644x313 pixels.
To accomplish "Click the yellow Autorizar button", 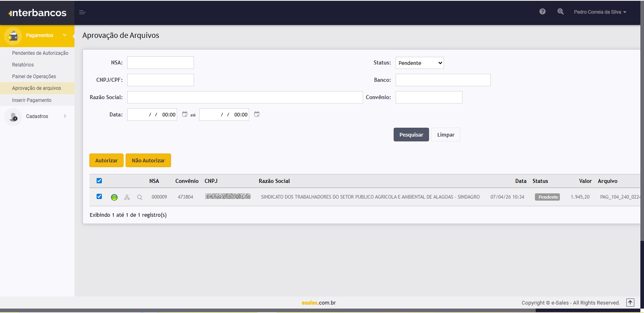I will 106,160.
